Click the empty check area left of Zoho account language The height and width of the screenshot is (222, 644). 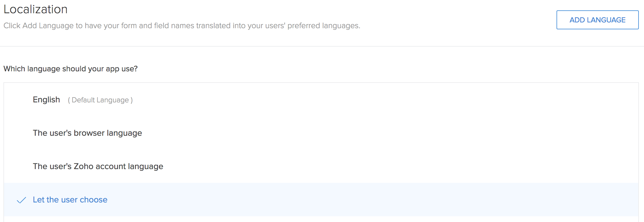click(x=21, y=166)
